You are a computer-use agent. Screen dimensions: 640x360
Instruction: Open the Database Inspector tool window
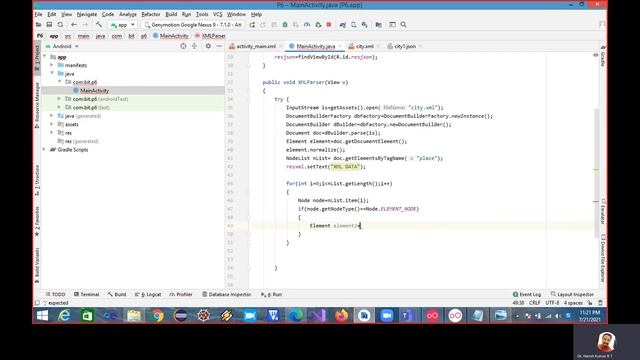pos(227,294)
